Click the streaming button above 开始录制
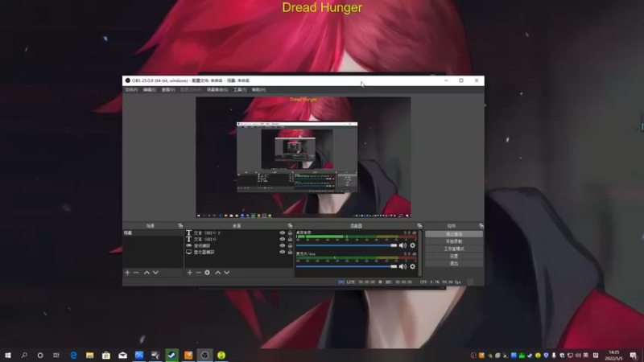 (454, 234)
